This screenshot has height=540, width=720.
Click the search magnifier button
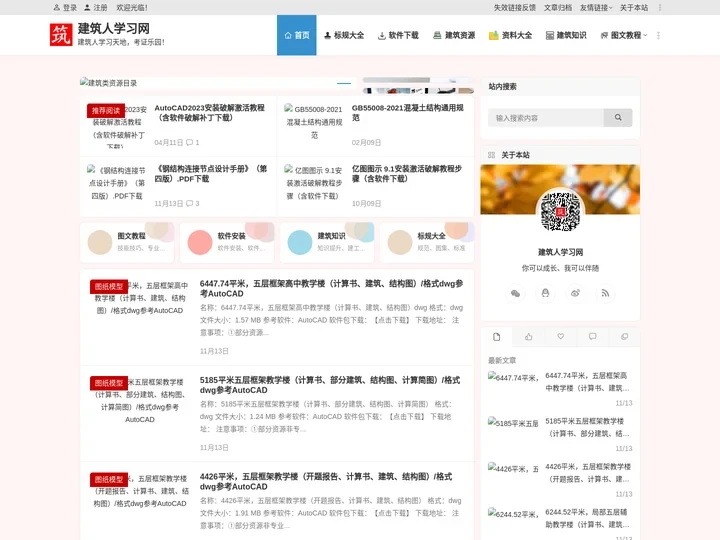(x=618, y=118)
